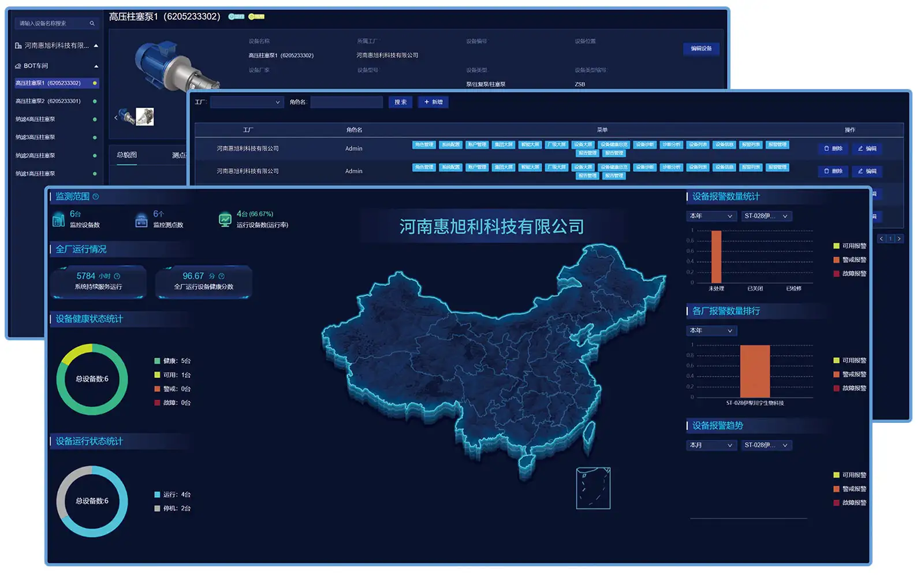This screenshot has width=924, height=576.
Task: Click the yellow status dot of 高压柱塞泵1 (6205233302)
Action: pyautogui.click(x=95, y=83)
